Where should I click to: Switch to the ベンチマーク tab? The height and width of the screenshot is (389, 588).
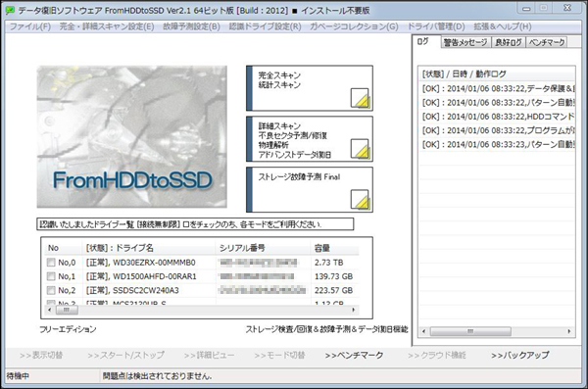point(547,42)
